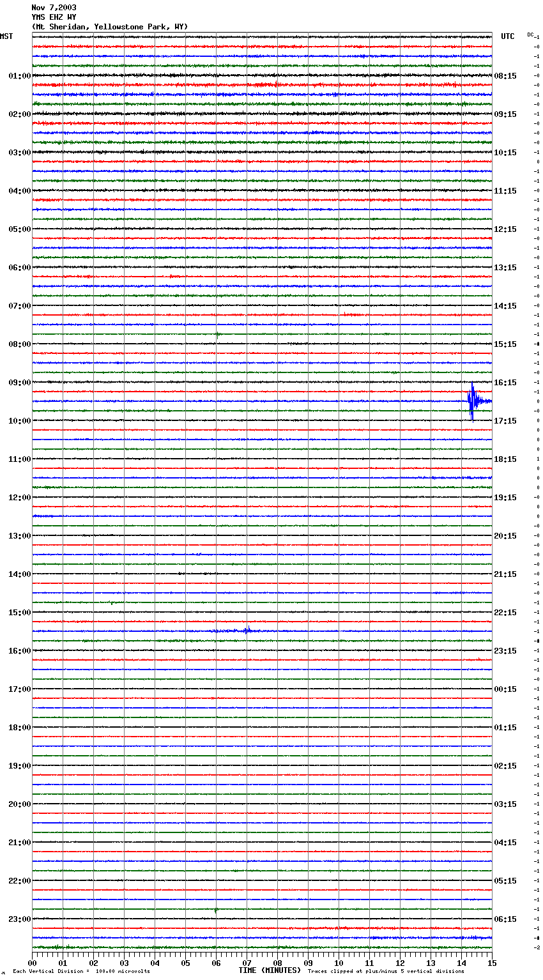Click the Traces clipped footnote text
The width and height of the screenshot is (543, 980).
click(x=386, y=972)
